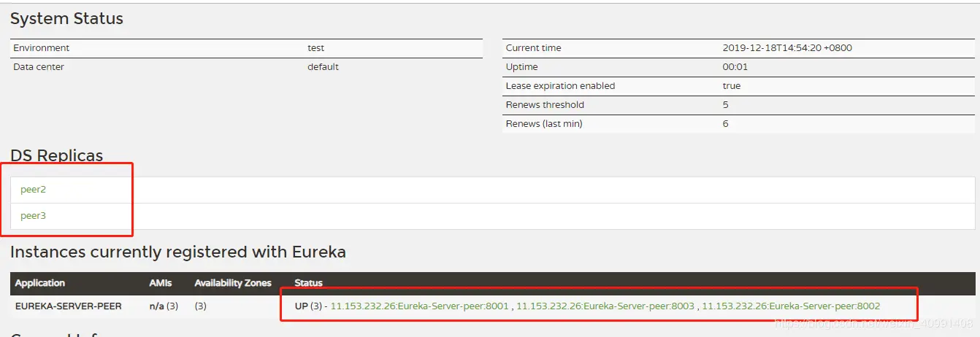The height and width of the screenshot is (337, 980).
Task: Select 'Instances currently registered with Eureka' heading
Action: (178, 252)
